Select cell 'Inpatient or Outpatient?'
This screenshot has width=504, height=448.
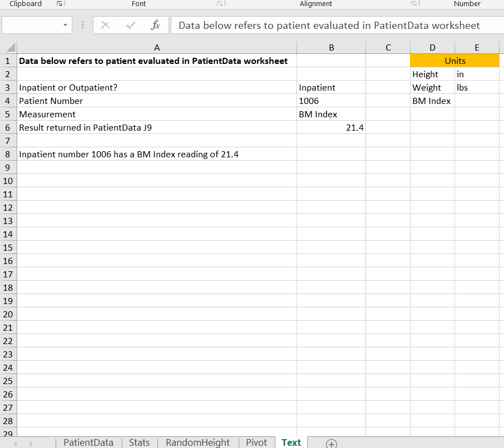tap(157, 87)
